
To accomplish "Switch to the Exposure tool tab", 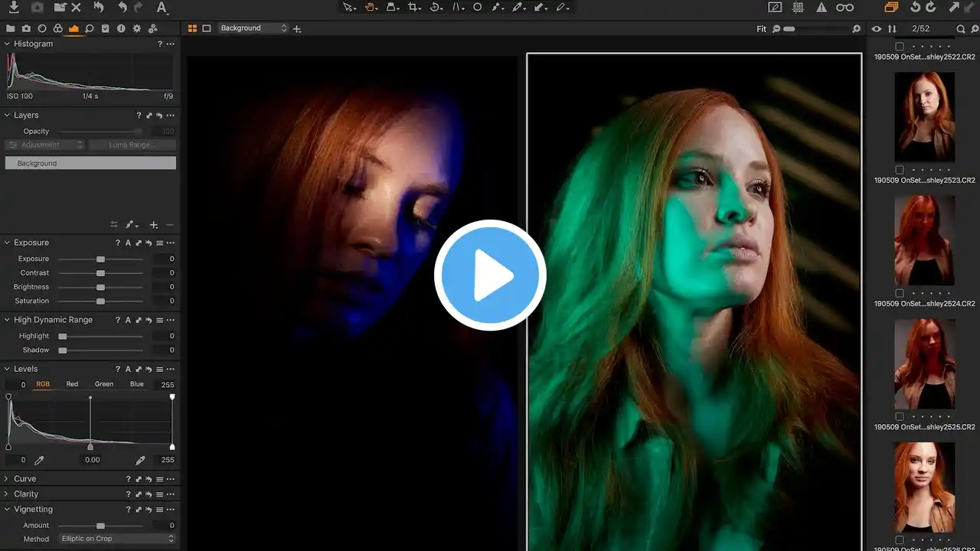I will point(73,28).
